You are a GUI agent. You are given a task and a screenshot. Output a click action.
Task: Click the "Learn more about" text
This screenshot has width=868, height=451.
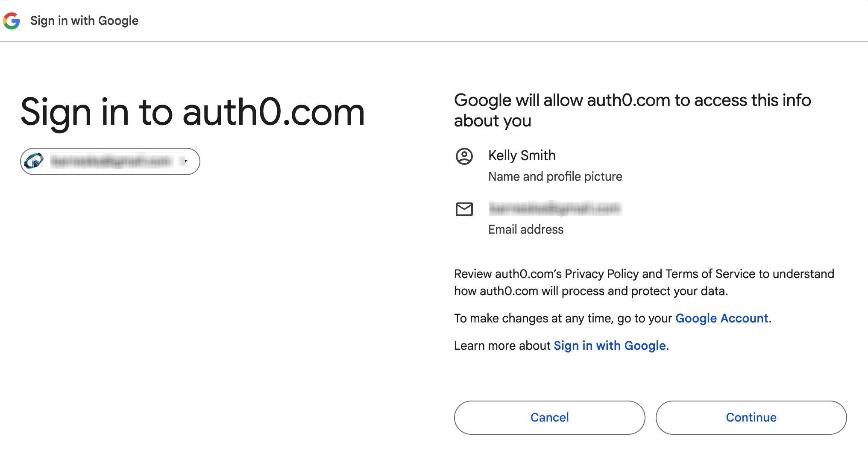tap(502, 346)
